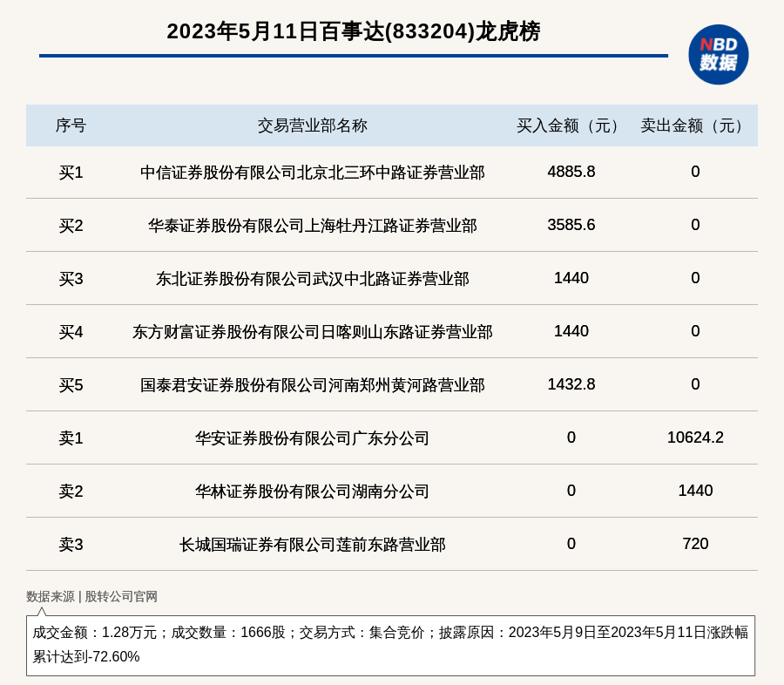784x685 pixels.
Task: Select the 卖出金额（元） column header
Action: tap(695, 125)
